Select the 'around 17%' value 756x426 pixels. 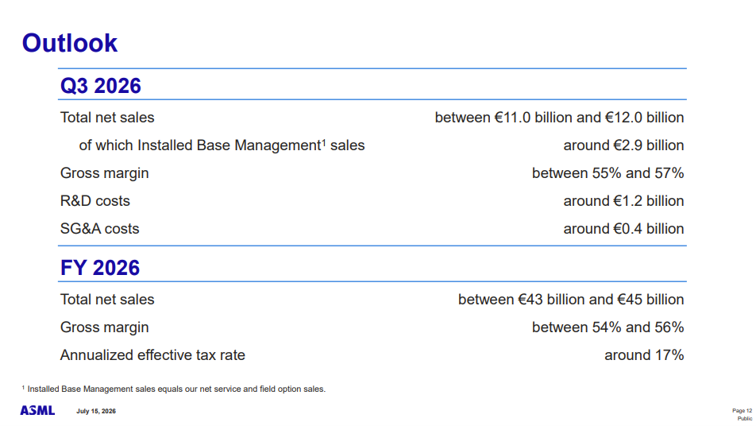[644, 355]
